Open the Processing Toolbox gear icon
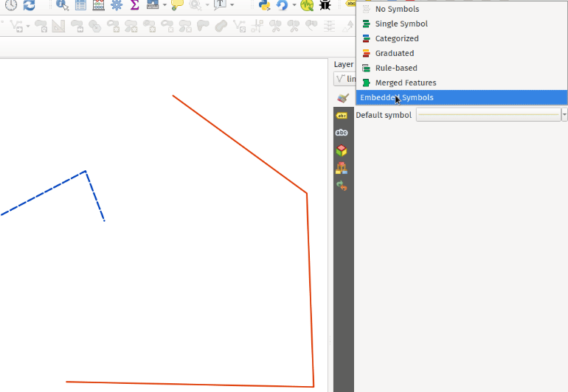The height and width of the screenshot is (392, 568). coord(117,5)
